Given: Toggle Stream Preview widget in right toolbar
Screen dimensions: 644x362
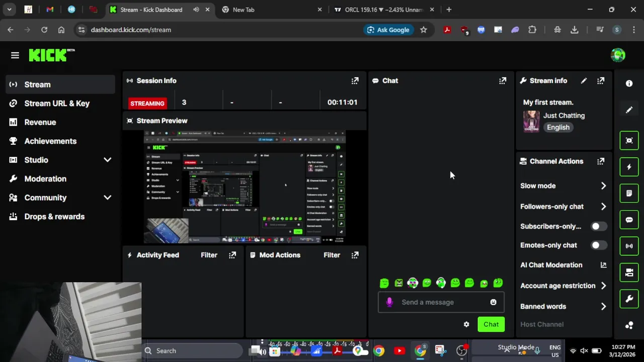Looking at the screenshot, I should pyautogui.click(x=629, y=140).
